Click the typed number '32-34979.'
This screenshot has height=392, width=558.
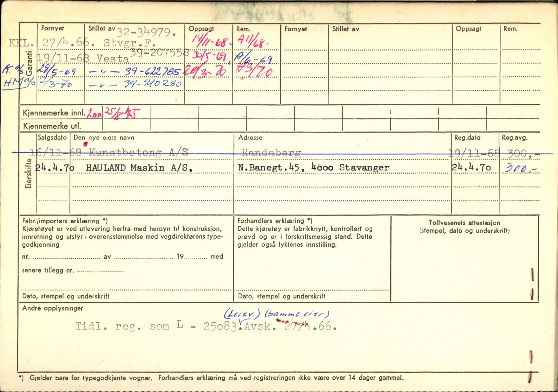tap(147, 33)
